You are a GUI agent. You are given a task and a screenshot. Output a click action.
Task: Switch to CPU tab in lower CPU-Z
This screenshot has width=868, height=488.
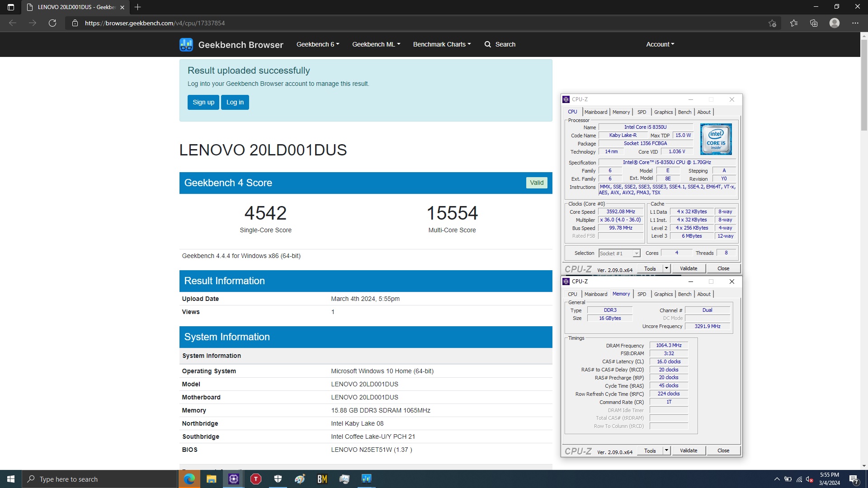point(572,294)
